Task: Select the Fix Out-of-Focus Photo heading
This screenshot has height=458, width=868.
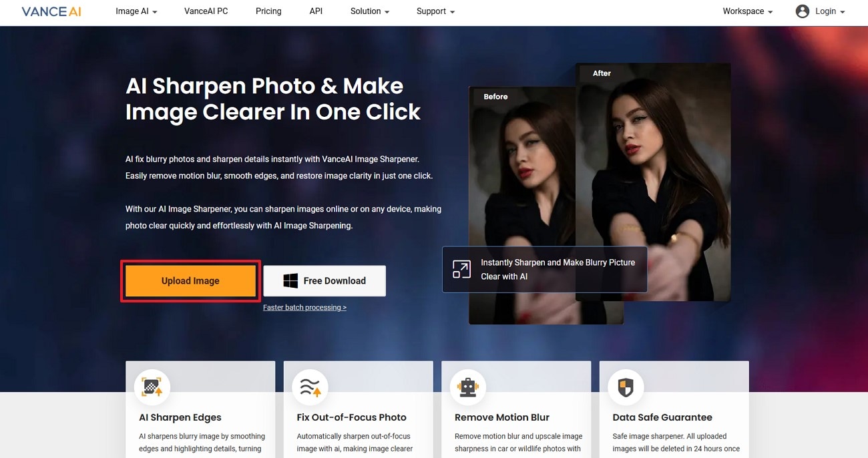Action: 352,417
